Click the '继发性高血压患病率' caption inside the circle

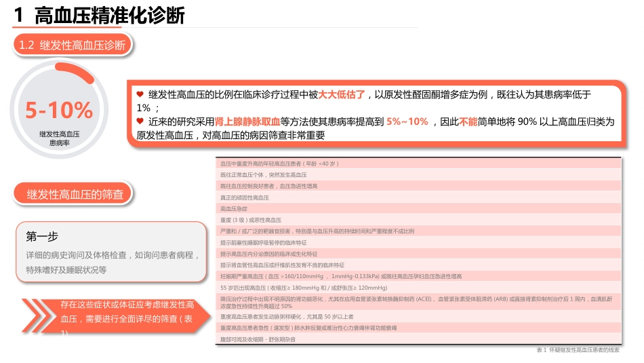point(60,138)
